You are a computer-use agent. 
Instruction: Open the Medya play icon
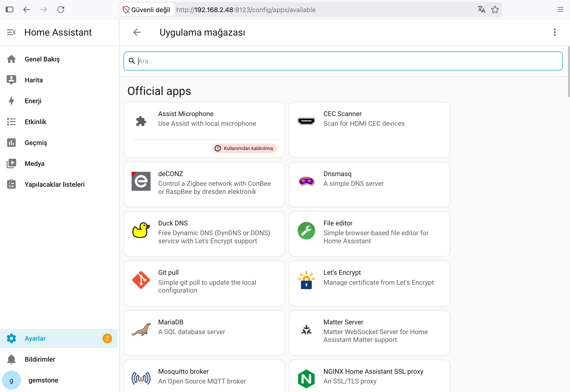(11, 163)
